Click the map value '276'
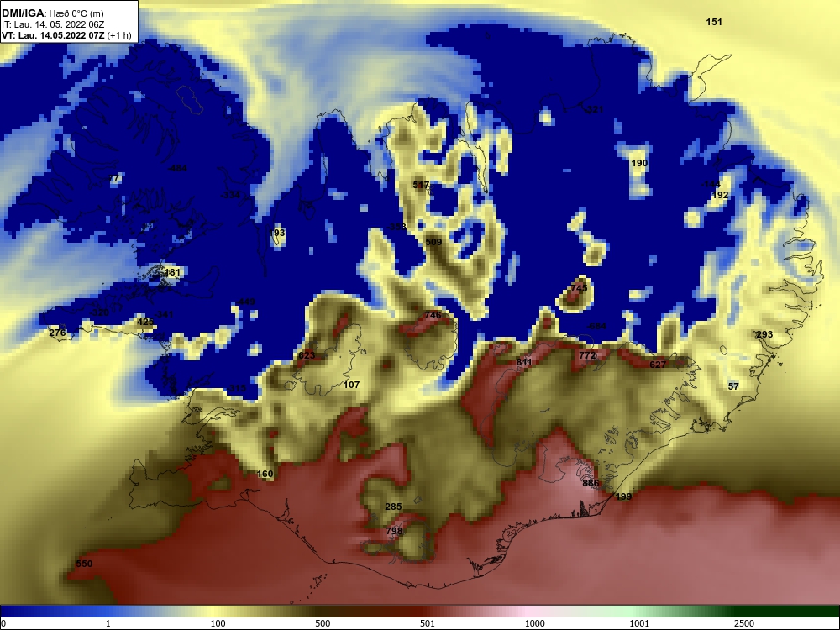840x630 pixels. pos(57,333)
